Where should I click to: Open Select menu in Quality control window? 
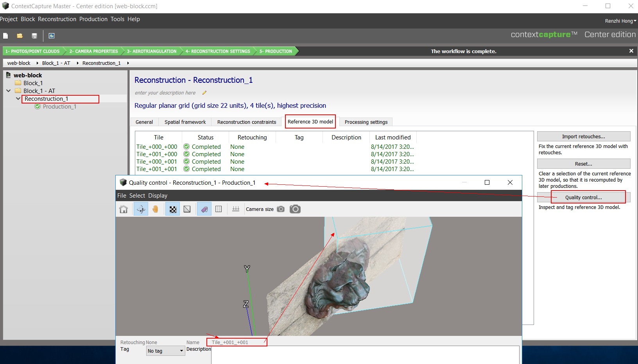coord(137,196)
